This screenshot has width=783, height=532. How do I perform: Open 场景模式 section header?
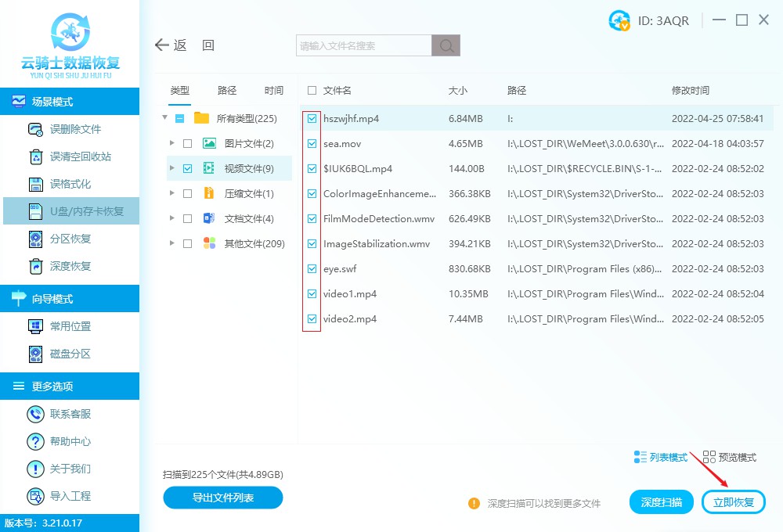coord(70,101)
